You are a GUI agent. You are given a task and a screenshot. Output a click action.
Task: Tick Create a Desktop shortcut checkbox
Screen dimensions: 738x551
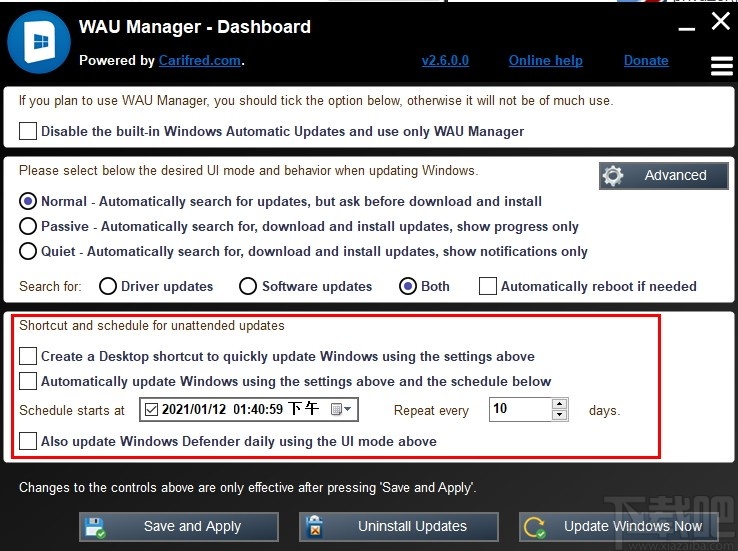(28, 356)
